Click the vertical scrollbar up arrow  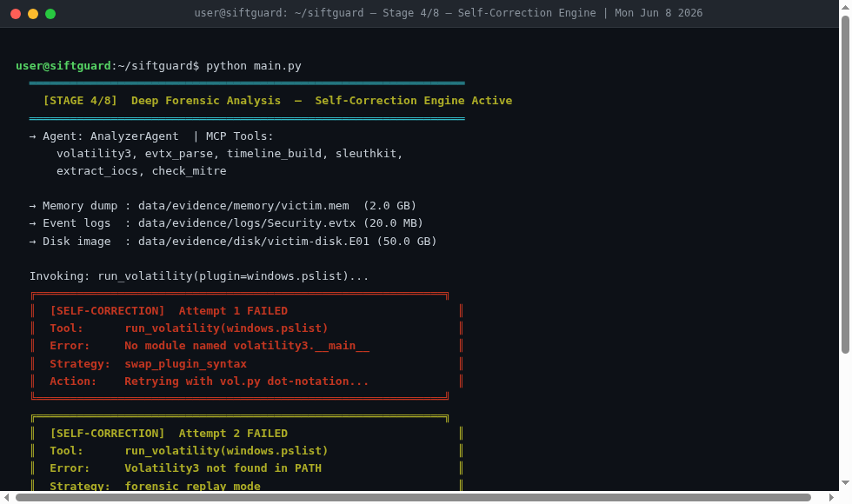coord(845,8)
